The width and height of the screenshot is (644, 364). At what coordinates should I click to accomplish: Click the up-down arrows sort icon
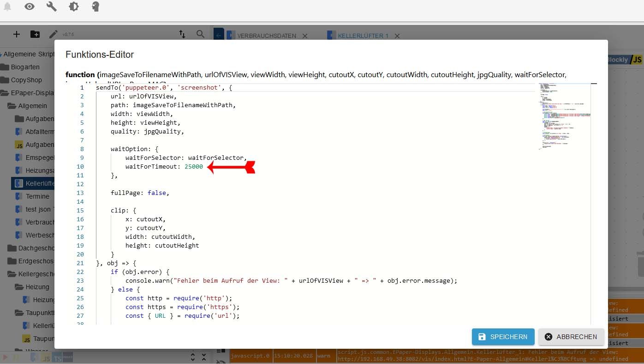click(182, 34)
